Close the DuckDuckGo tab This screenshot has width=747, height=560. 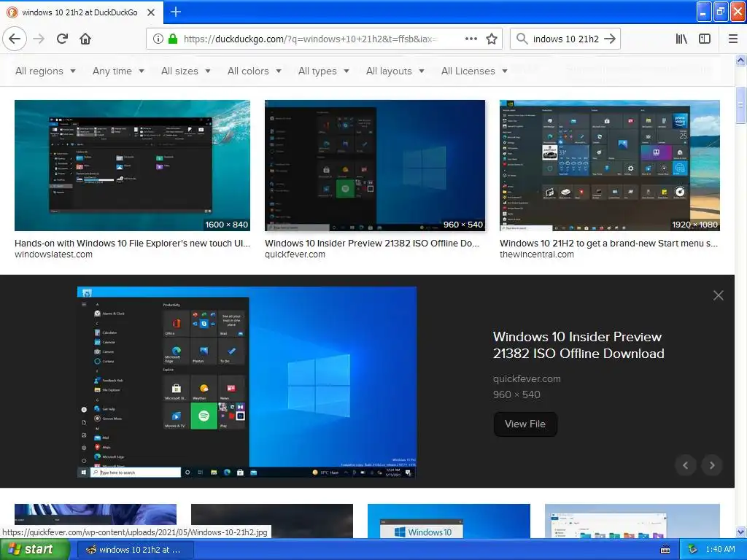pyautogui.click(x=151, y=12)
